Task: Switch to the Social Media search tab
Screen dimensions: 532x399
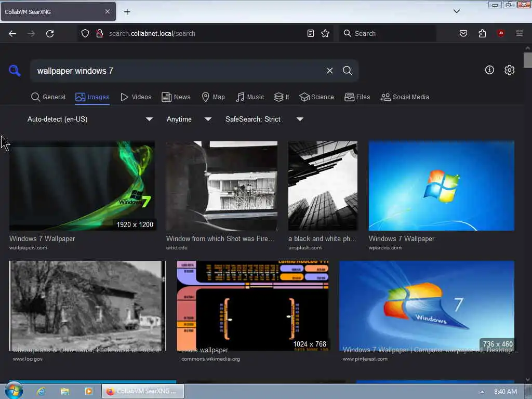Action: 405,97
